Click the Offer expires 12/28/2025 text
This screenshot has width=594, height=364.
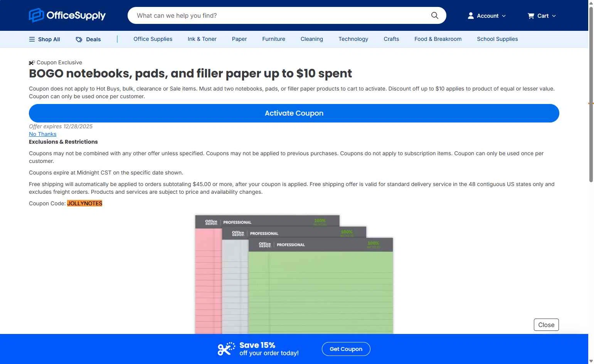click(61, 126)
